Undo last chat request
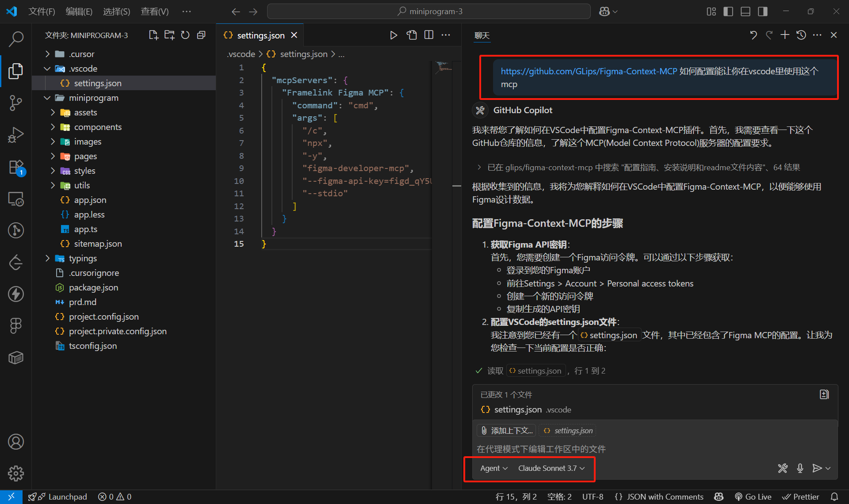The width and height of the screenshot is (849, 504). point(753,35)
